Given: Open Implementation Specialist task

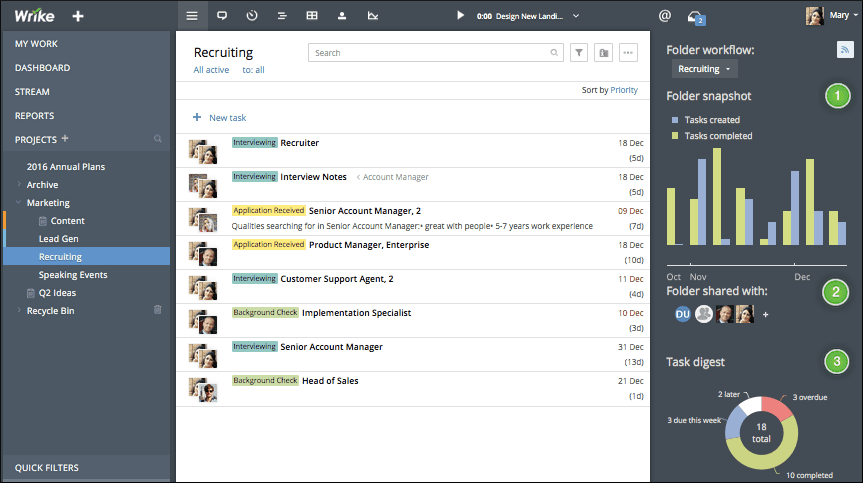Looking at the screenshot, I should point(356,313).
